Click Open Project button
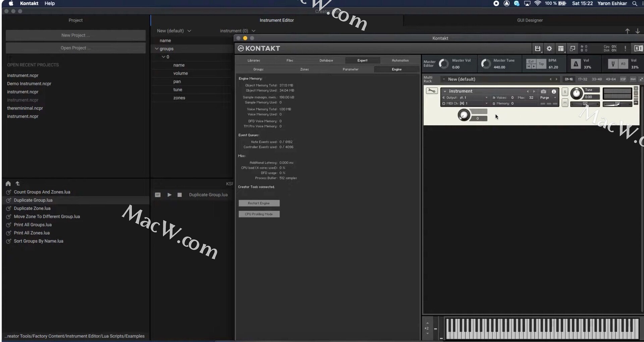 click(76, 48)
